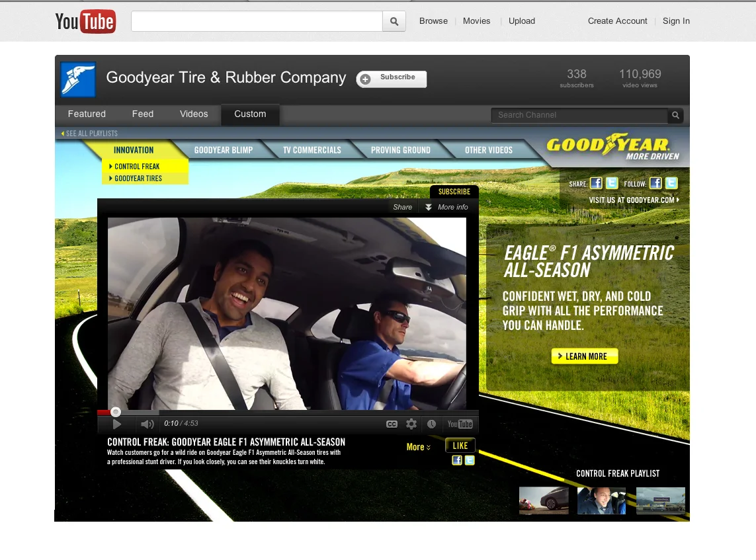Viewport: 756px width, 560px height.
Task: Select the Innovation playlist tab
Action: pyautogui.click(x=134, y=150)
